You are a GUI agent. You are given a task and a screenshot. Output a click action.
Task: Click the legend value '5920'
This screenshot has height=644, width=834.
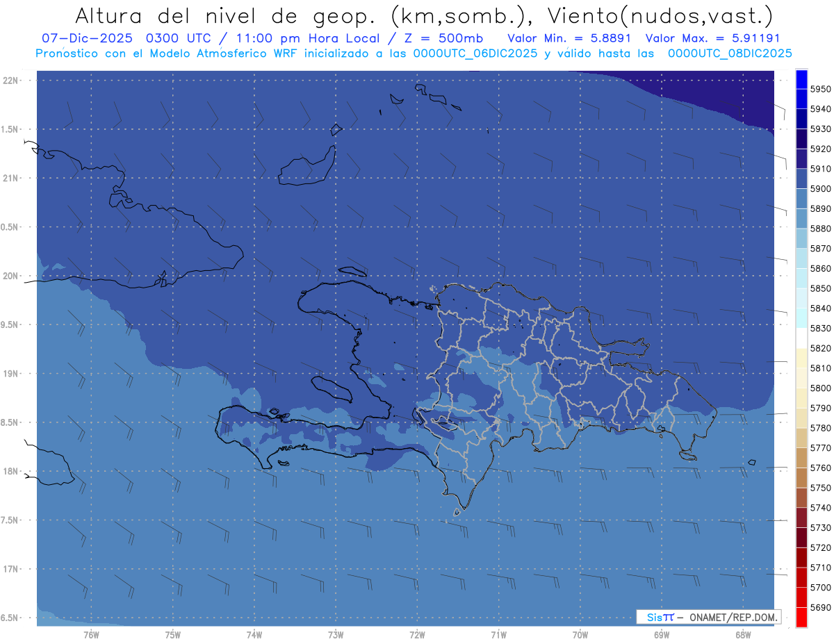(x=821, y=149)
